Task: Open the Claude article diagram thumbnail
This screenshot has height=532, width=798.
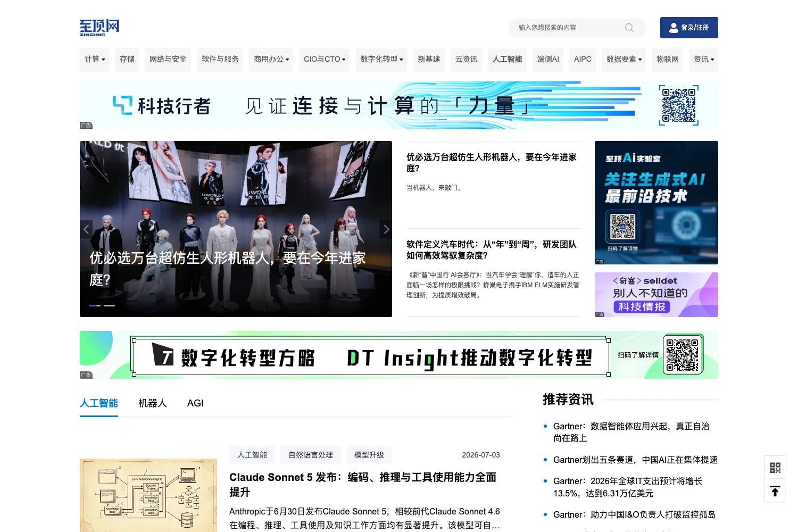Action: click(148, 495)
